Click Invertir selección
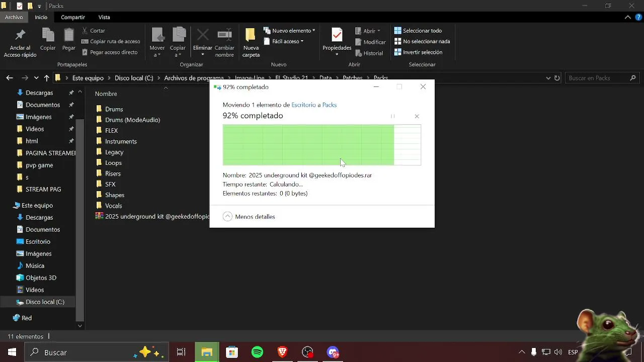This screenshot has width=644, height=362. tap(418, 52)
